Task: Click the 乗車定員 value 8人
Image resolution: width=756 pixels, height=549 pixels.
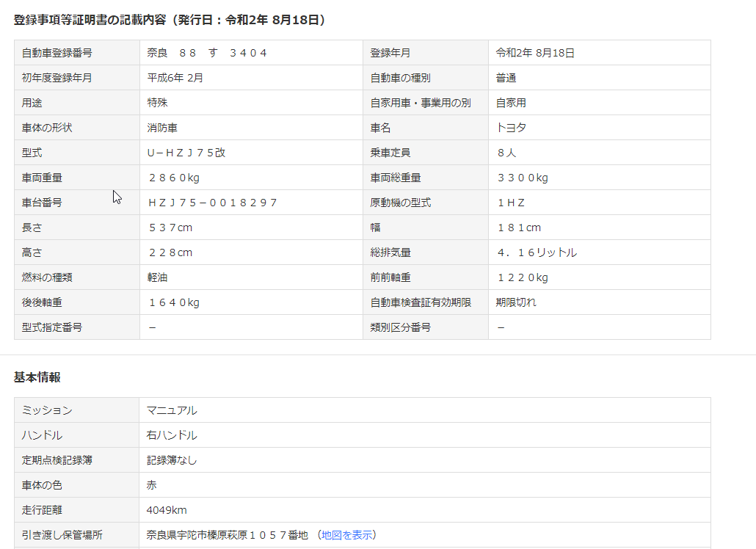Action: point(506,153)
